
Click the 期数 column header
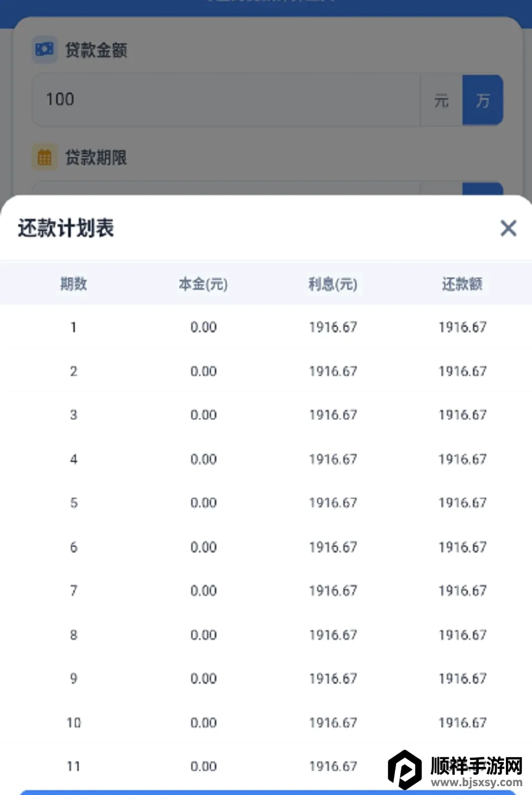[73, 284]
